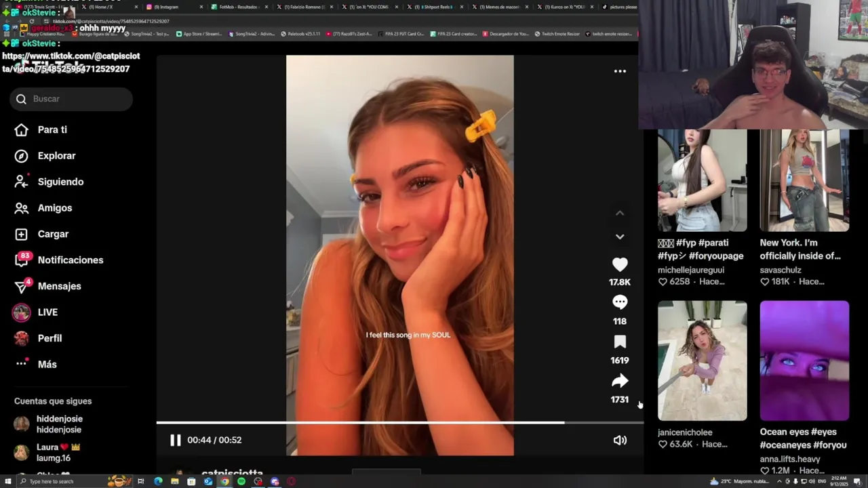Image resolution: width=868 pixels, height=488 pixels.
Task: Click the magnifier icon in Buscar
Action: 22,99
